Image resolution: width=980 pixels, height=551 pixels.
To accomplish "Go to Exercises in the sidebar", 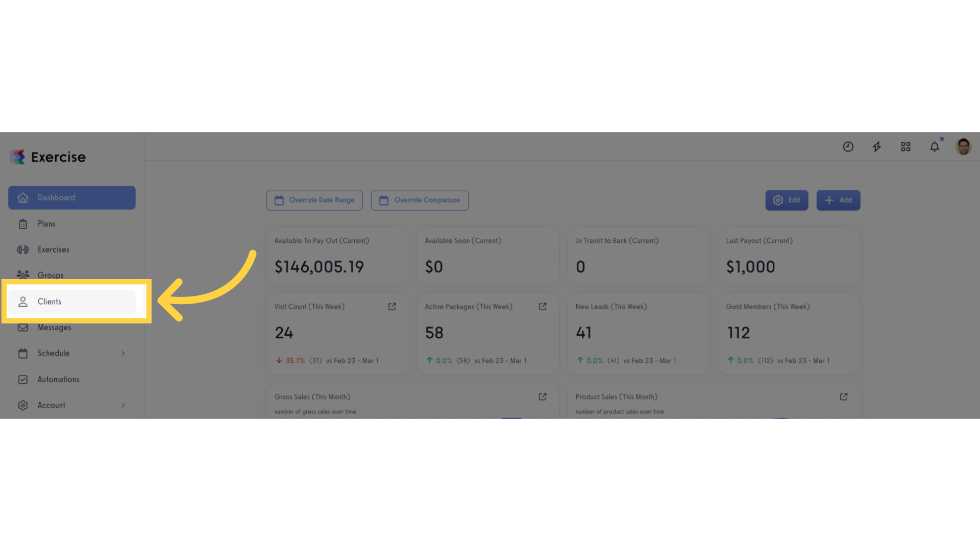I will pos(72,249).
